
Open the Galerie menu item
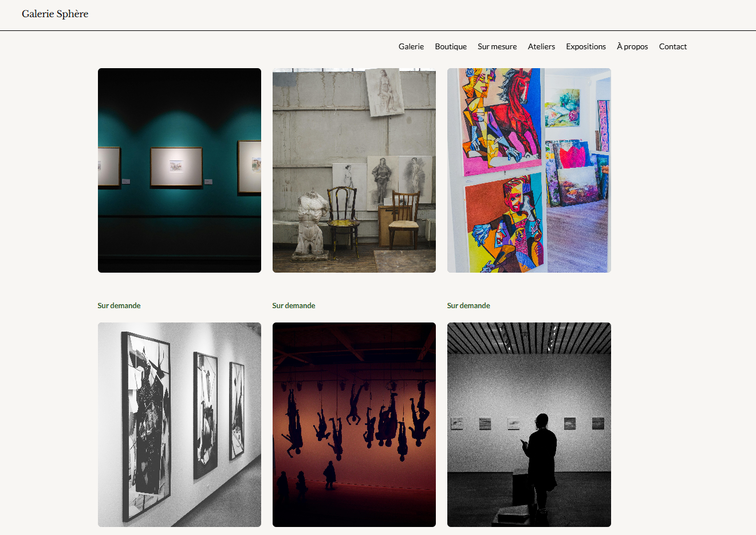pos(411,46)
